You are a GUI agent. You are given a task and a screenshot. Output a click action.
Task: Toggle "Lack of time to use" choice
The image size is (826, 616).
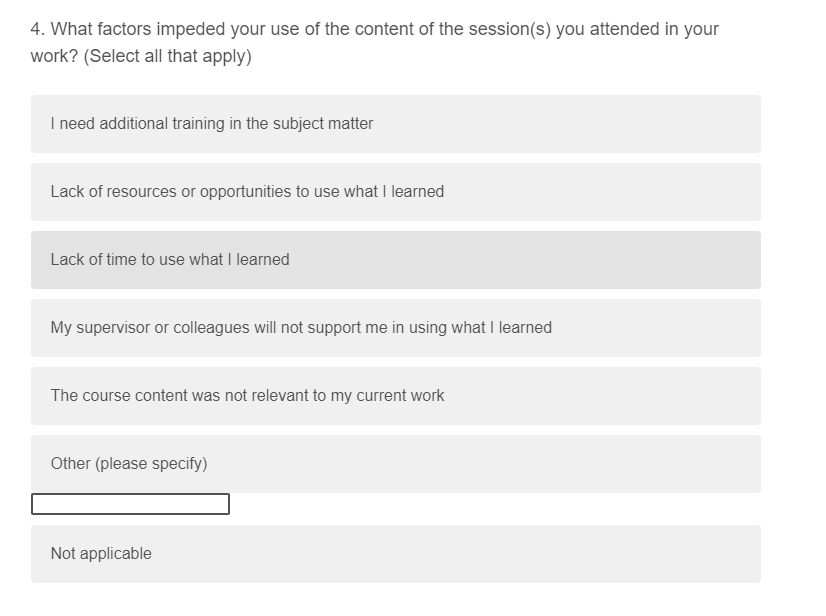click(x=395, y=260)
